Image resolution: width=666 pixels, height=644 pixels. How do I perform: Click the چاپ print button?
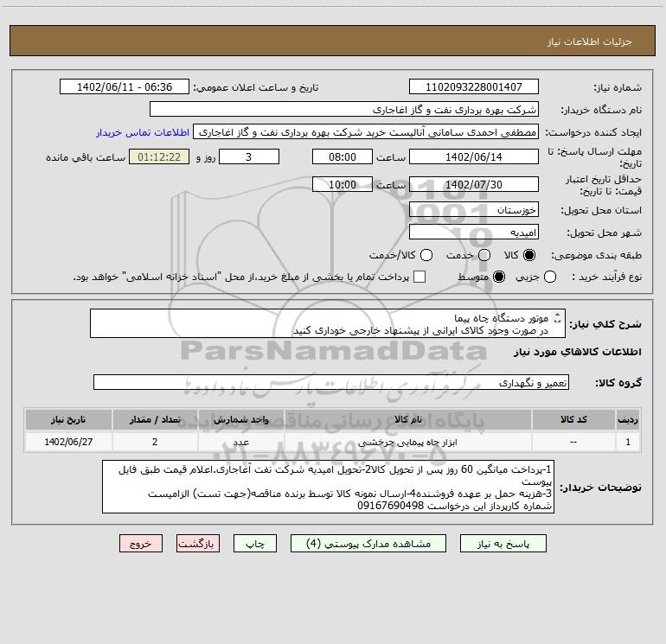(x=255, y=544)
